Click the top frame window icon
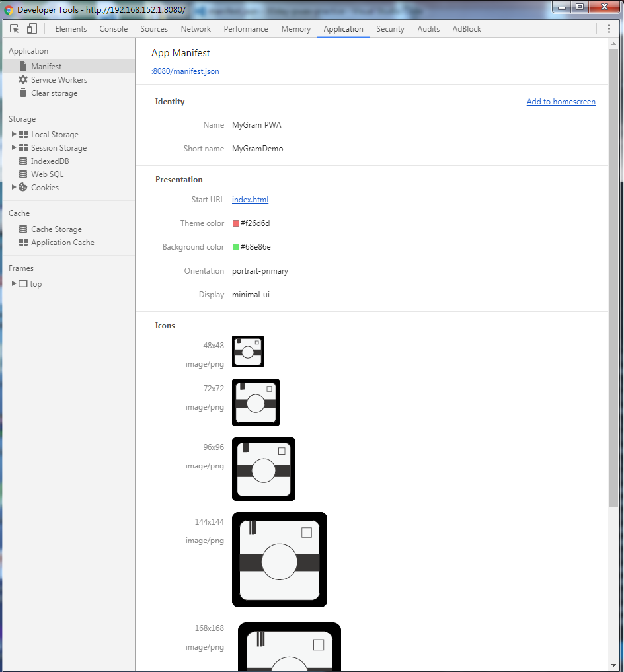 tap(23, 283)
